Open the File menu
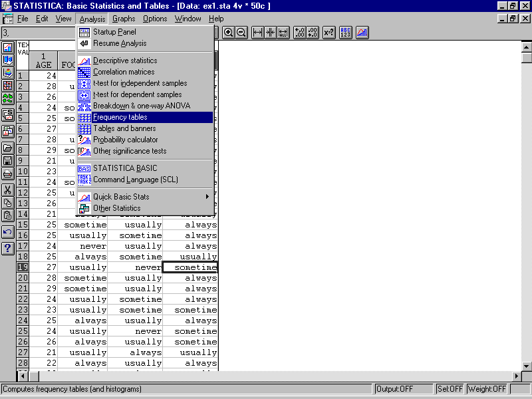 pyautogui.click(x=23, y=19)
